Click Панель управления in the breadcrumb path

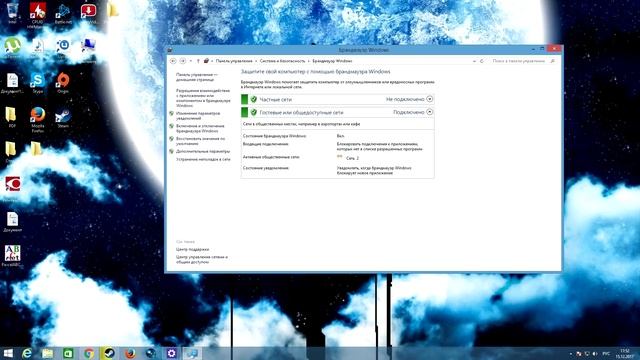[234, 61]
